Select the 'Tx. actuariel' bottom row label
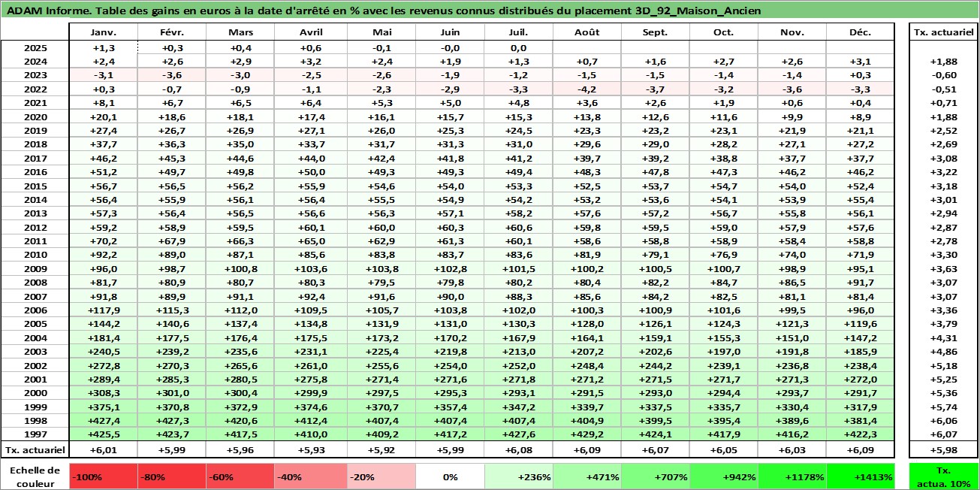980x490 pixels. tap(35, 449)
